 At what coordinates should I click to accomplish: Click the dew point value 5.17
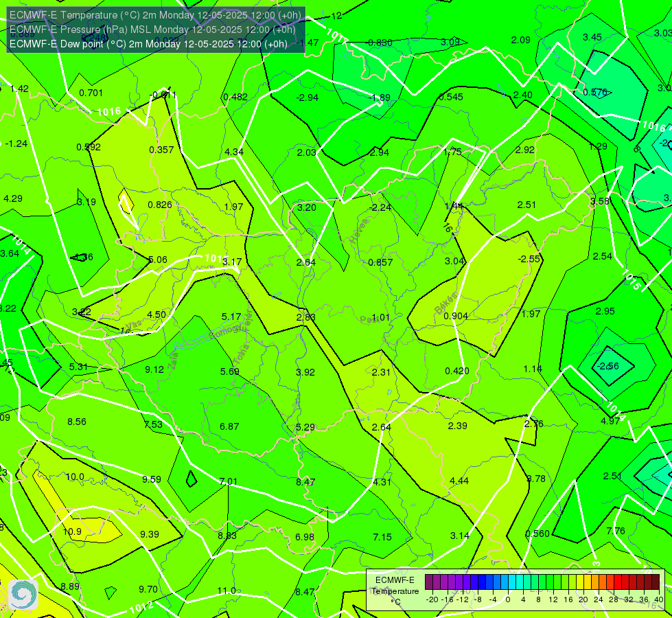pyautogui.click(x=231, y=317)
